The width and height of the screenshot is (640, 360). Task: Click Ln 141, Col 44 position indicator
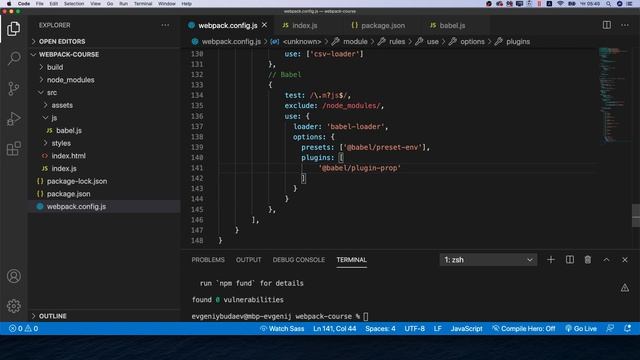334,329
